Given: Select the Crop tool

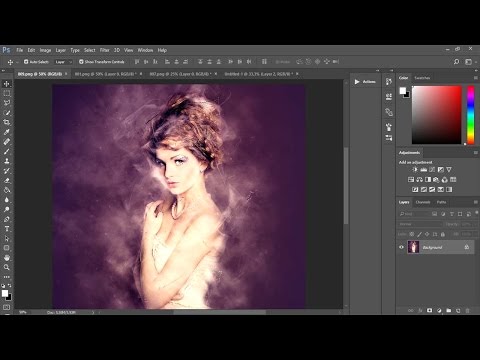Looking at the screenshot, I should point(7,122).
